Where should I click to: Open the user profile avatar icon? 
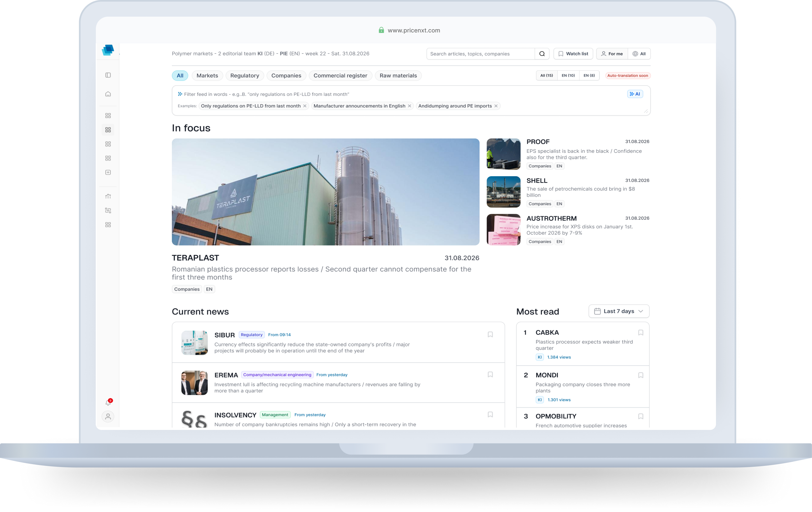tap(108, 416)
